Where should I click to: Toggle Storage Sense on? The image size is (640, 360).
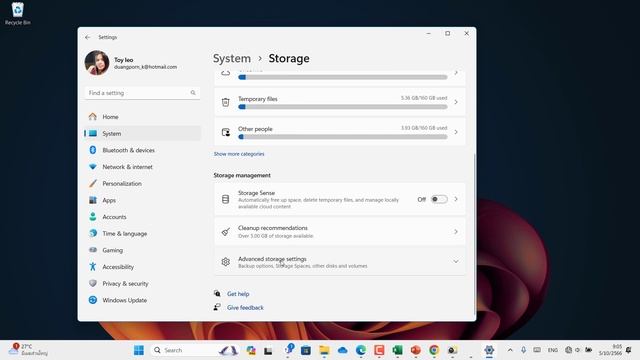click(x=439, y=199)
